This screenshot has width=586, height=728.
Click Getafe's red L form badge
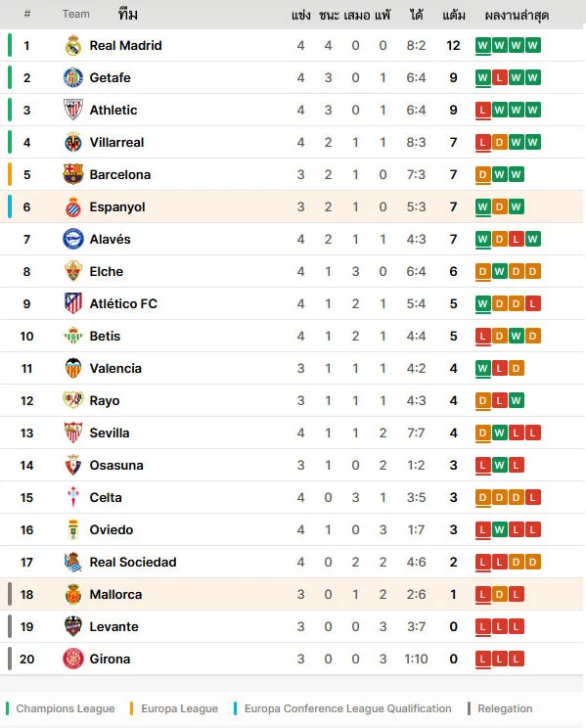[500, 77]
